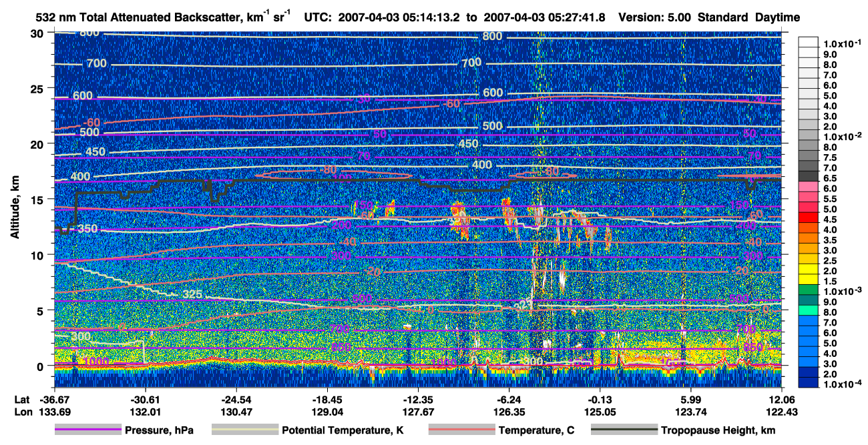868x445 pixels.
Task: Click the 'Standard' word in the title
Action: coord(723,17)
